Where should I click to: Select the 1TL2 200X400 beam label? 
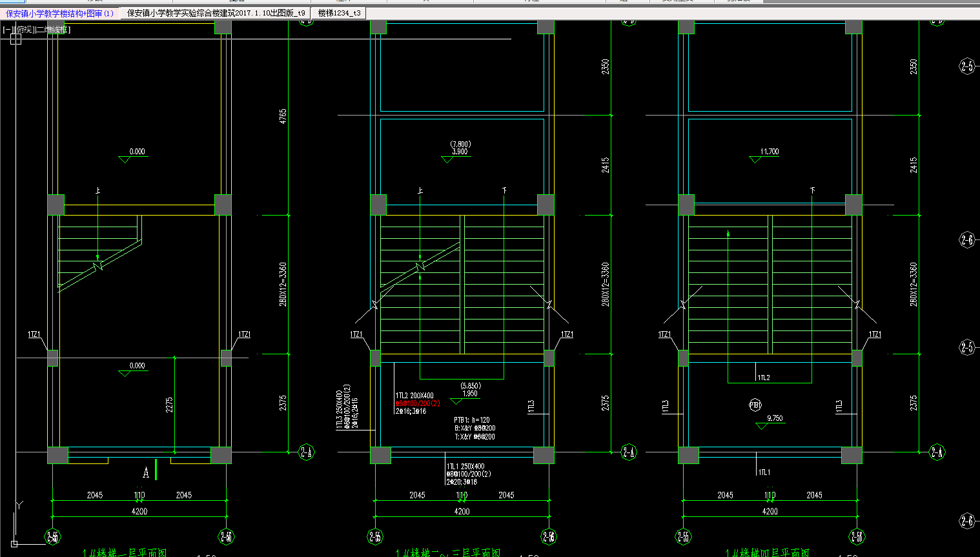coord(414,396)
